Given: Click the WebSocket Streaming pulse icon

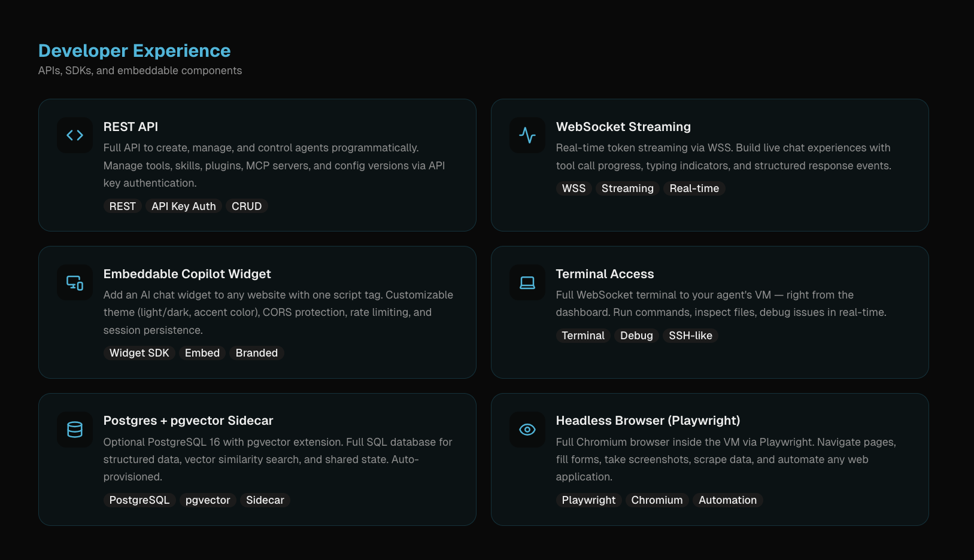Looking at the screenshot, I should (x=527, y=135).
